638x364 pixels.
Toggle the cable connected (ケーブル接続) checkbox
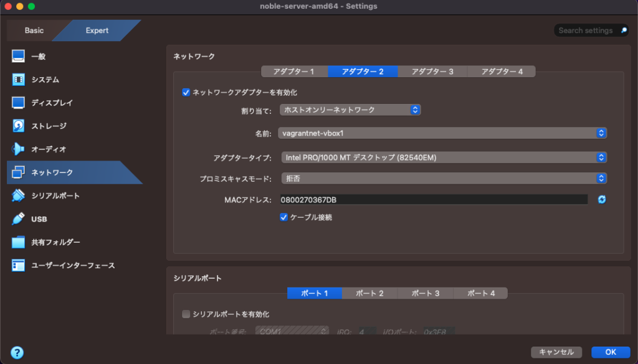point(284,218)
